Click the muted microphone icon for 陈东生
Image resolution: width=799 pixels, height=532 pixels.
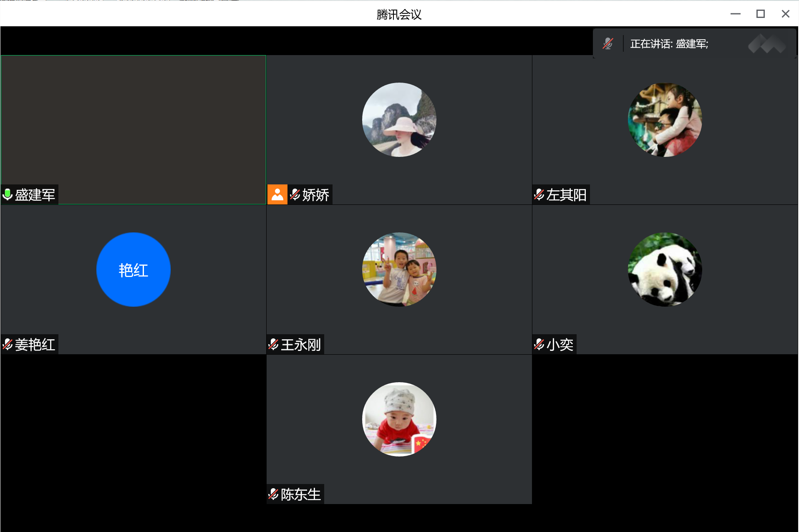pyautogui.click(x=273, y=494)
